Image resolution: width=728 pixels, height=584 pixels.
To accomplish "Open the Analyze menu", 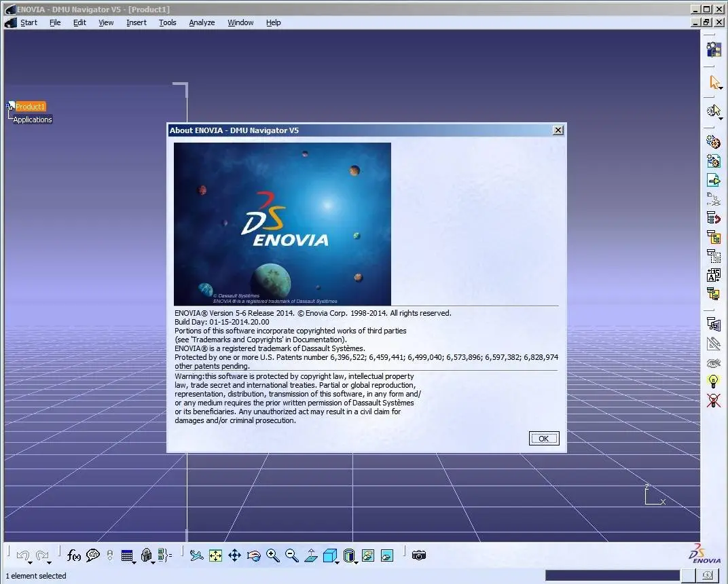I will click(x=202, y=22).
